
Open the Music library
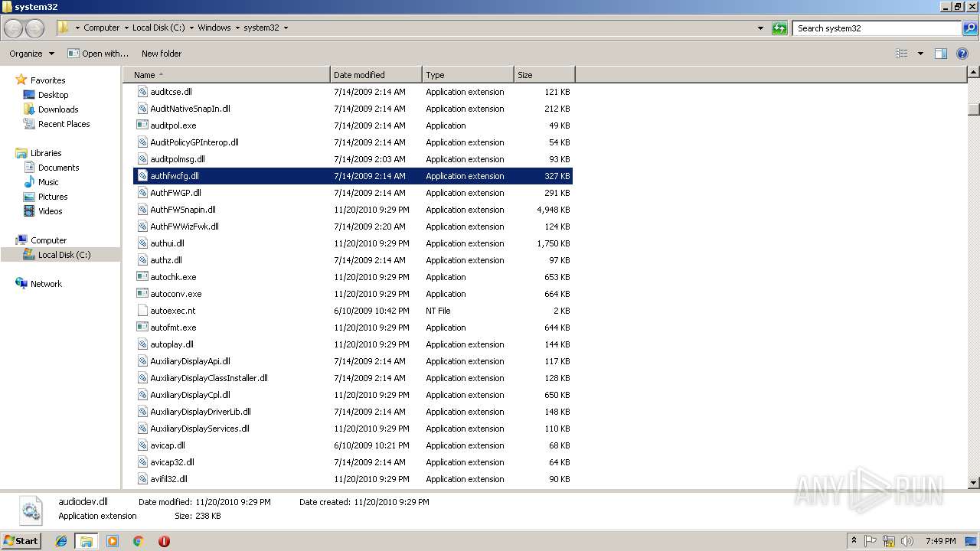click(41, 182)
